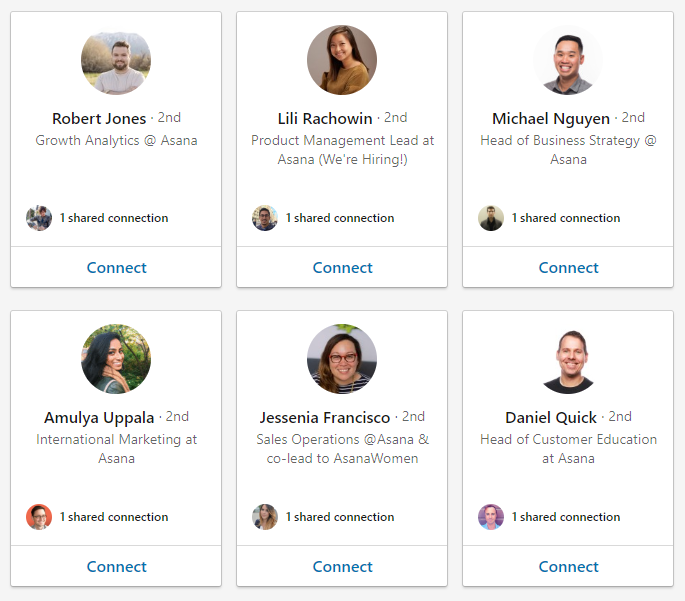View shared connection under Robert Jones
The image size is (685, 601).
click(113, 218)
